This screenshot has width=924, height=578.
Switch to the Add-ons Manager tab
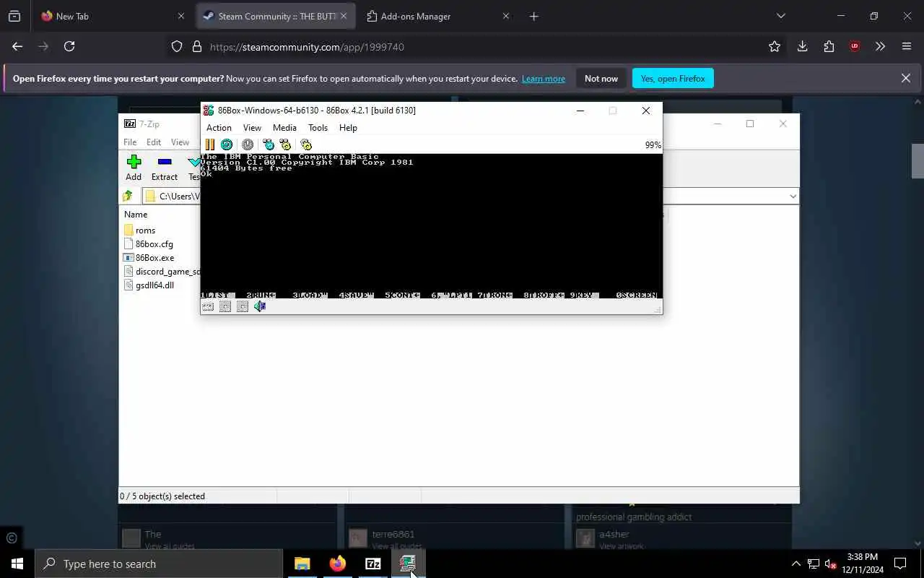438,16
